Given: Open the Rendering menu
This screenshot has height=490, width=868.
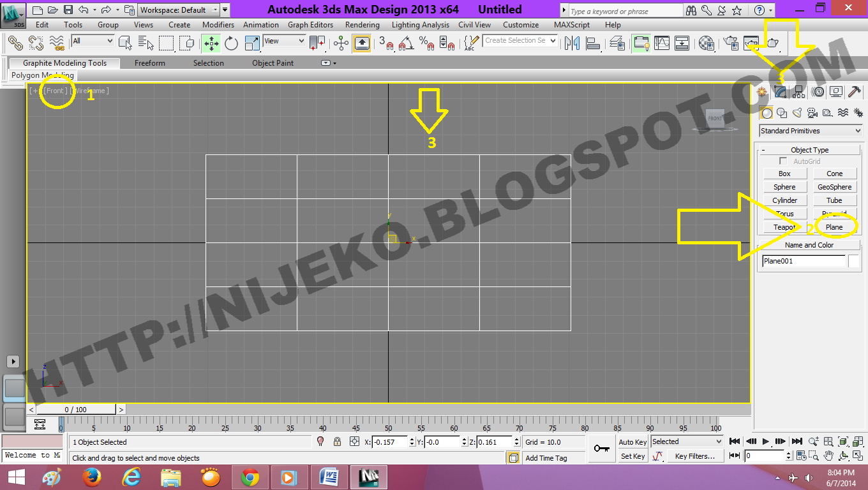Looking at the screenshot, I should click(362, 25).
